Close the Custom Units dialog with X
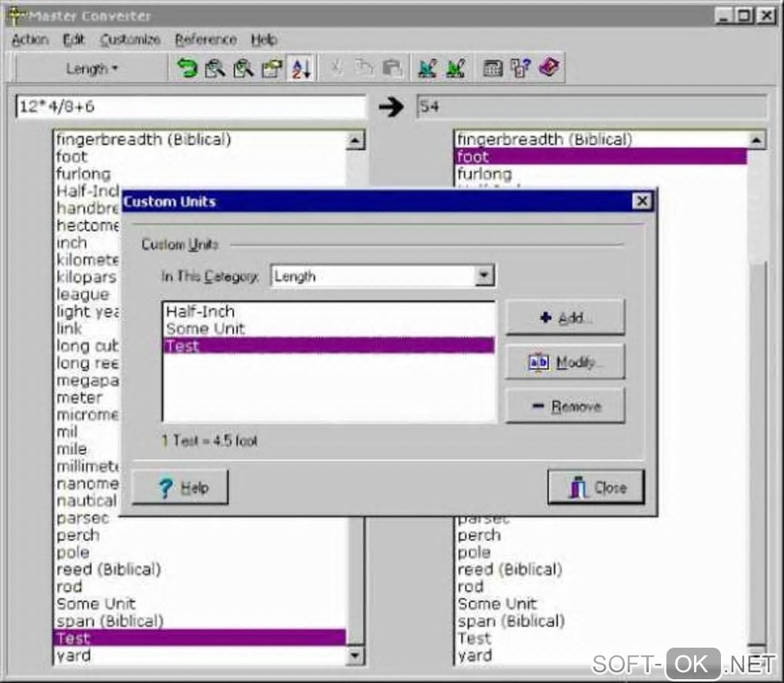This screenshot has width=784, height=683. 642,201
